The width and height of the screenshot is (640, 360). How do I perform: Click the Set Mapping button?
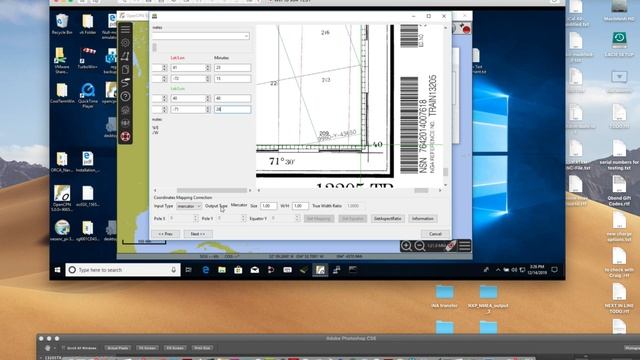[x=319, y=219]
